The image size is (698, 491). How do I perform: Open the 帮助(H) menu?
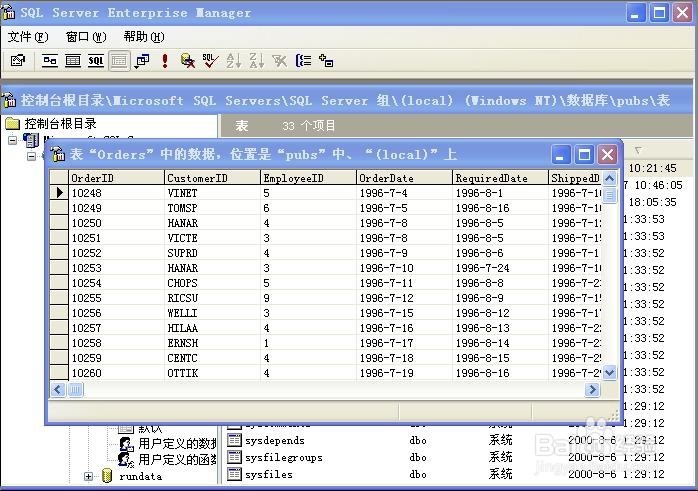click(x=144, y=37)
